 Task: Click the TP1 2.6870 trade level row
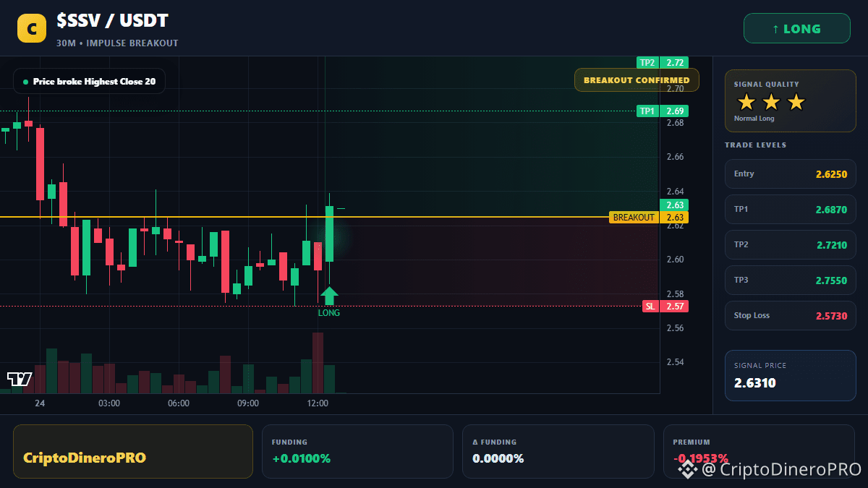point(790,209)
